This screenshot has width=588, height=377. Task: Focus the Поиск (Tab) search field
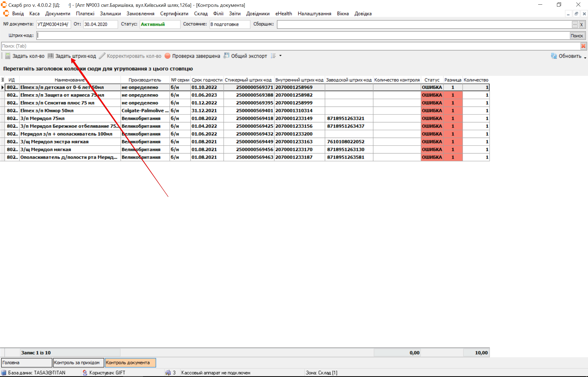tap(272, 46)
